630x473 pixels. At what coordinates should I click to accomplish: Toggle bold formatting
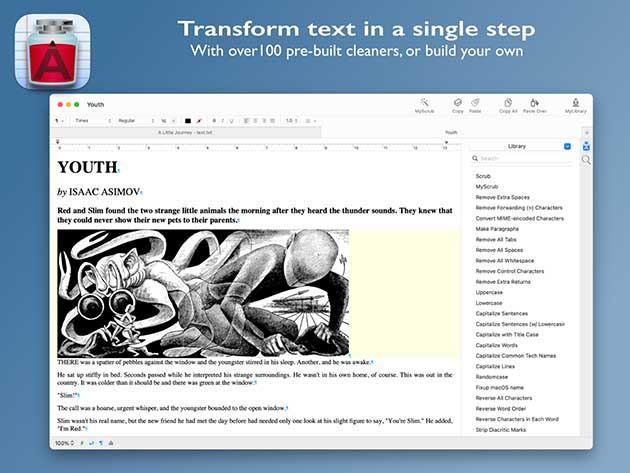[x=214, y=121]
